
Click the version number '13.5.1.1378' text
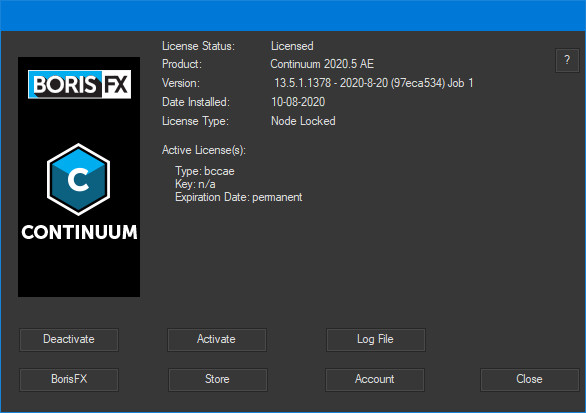tap(303, 83)
